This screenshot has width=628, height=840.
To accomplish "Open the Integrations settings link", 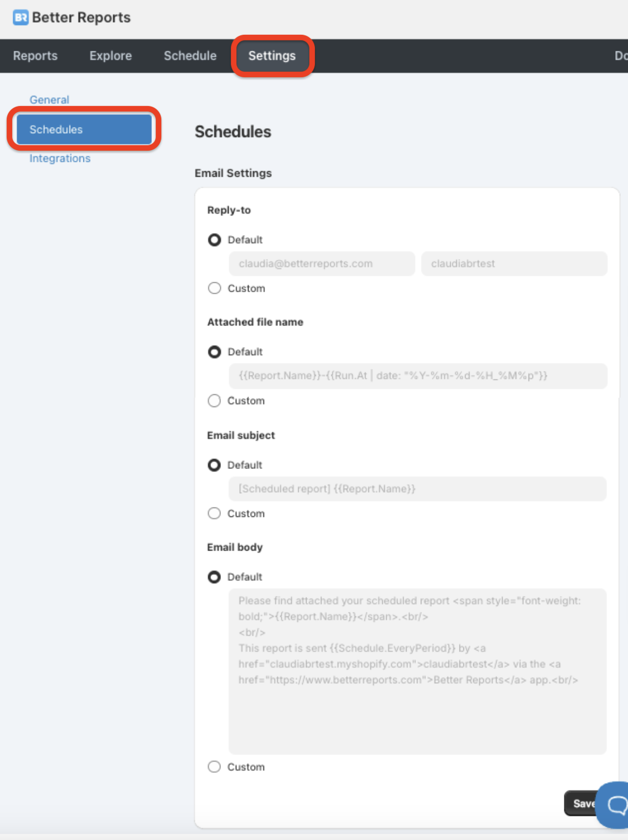I will (60, 159).
